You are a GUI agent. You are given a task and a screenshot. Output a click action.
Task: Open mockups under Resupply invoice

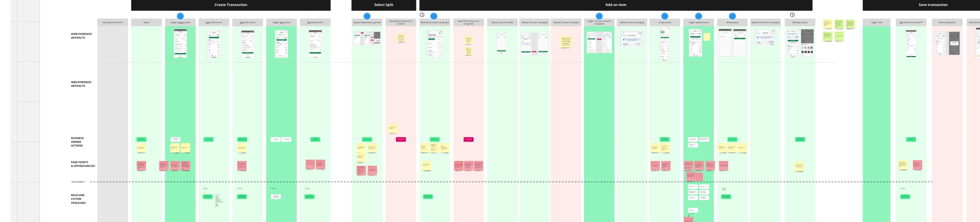pos(800,43)
